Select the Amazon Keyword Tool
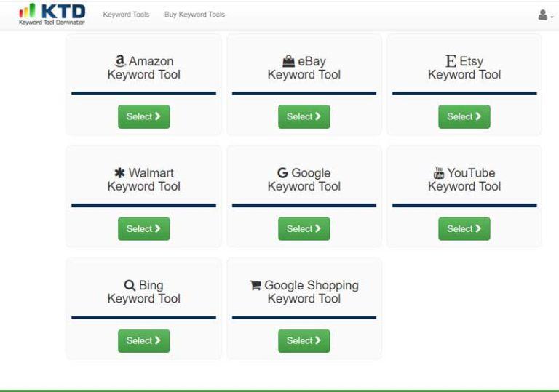This screenshot has width=559, height=392. [x=143, y=116]
